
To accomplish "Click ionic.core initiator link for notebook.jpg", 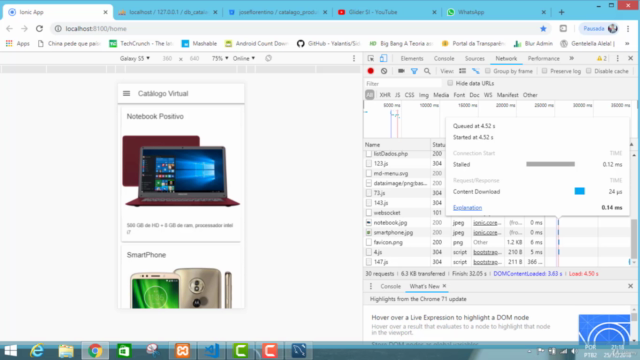I will [487, 222].
